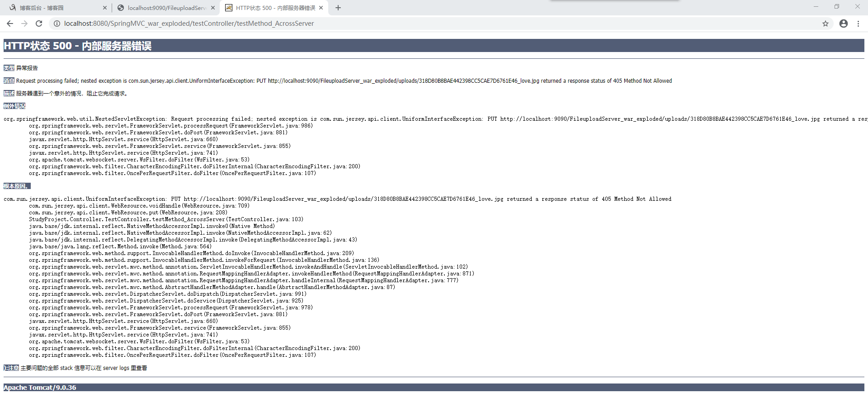Click the root cause UniformInterfaceException line

pos(338,199)
